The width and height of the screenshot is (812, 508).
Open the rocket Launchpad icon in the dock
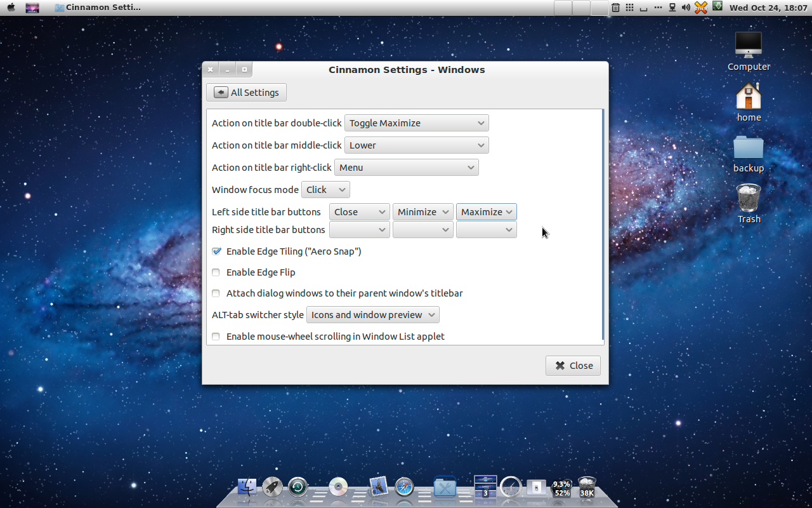pos(272,487)
